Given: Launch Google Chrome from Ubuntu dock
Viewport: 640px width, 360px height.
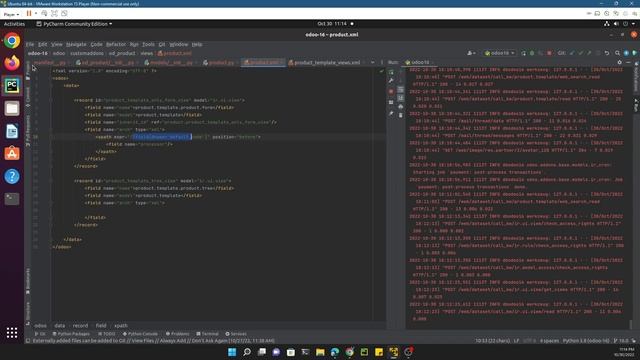Looking at the screenshot, I should point(12,41).
